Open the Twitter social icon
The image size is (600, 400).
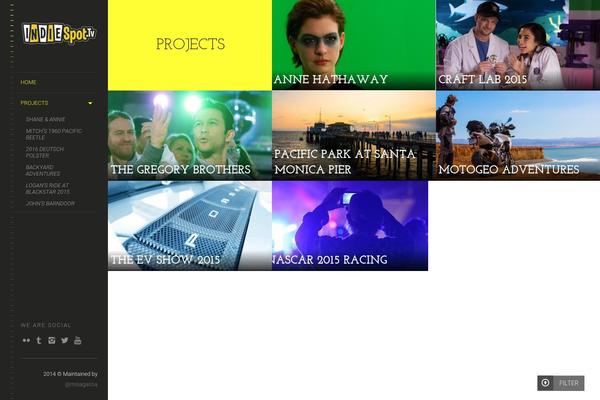tap(65, 340)
